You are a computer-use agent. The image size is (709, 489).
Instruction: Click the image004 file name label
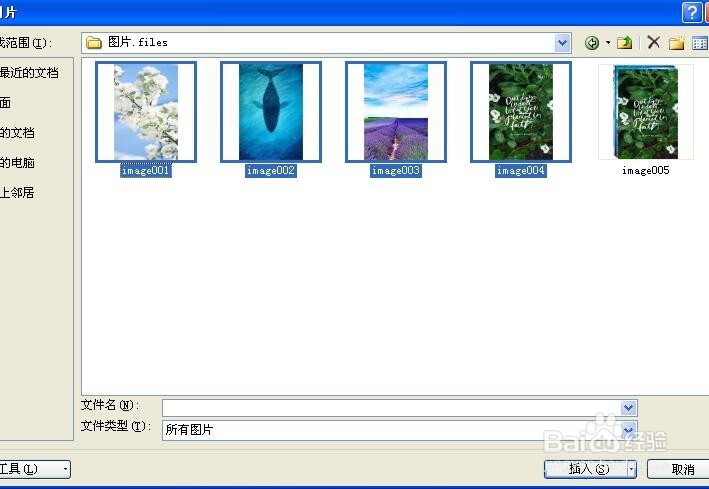pyautogui.click(x=520, y=171)
